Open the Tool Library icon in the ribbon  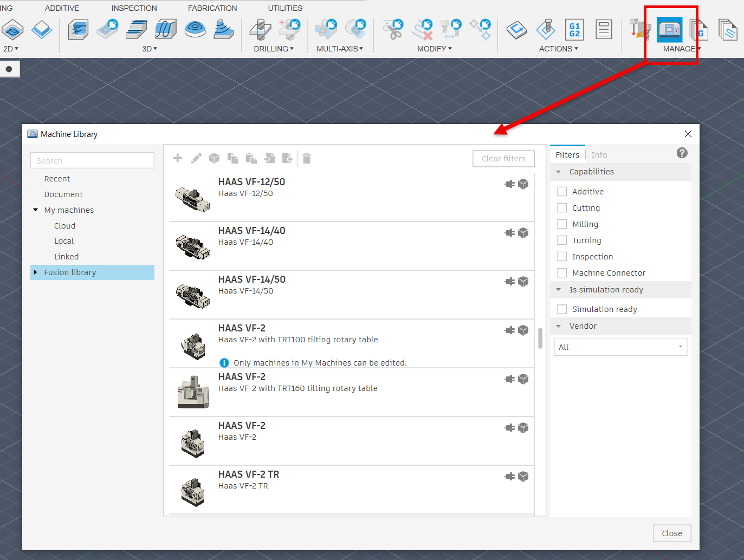click(x=639, y=29)
